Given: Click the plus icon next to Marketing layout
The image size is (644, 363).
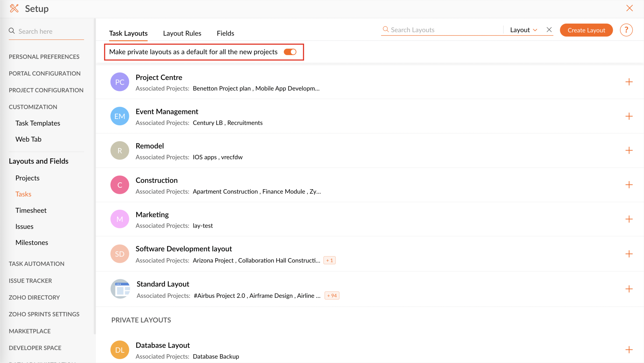Looking at the screenshot, I should pos(629,219).
